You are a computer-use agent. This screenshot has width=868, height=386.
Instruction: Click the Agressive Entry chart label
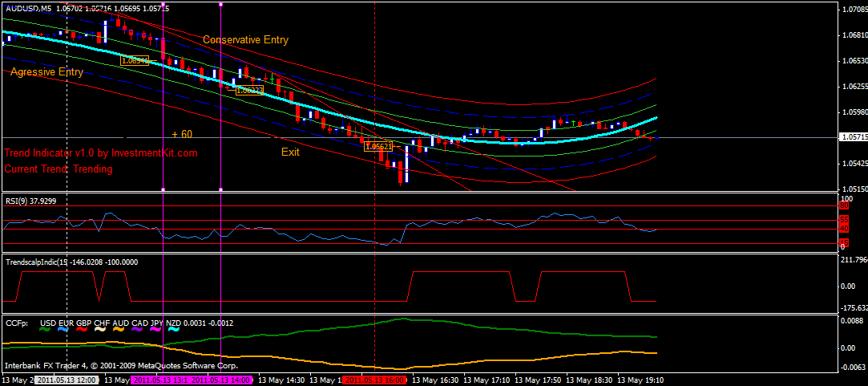click(47, 72)
